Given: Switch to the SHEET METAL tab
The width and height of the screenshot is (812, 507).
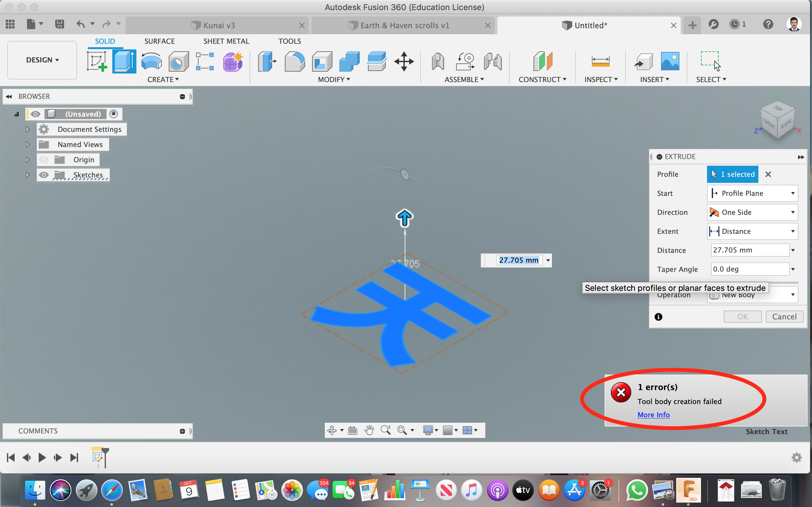Looking at the screenshot, I should 226,41.
